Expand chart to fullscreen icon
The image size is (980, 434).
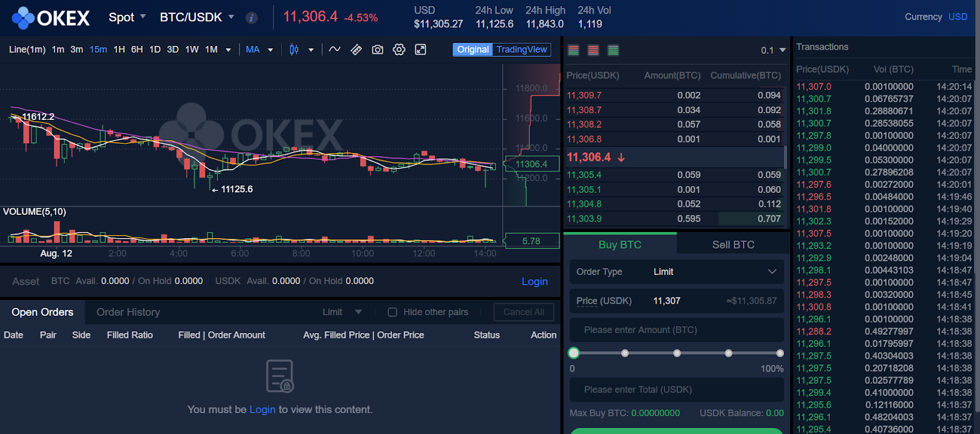point(420,50)
